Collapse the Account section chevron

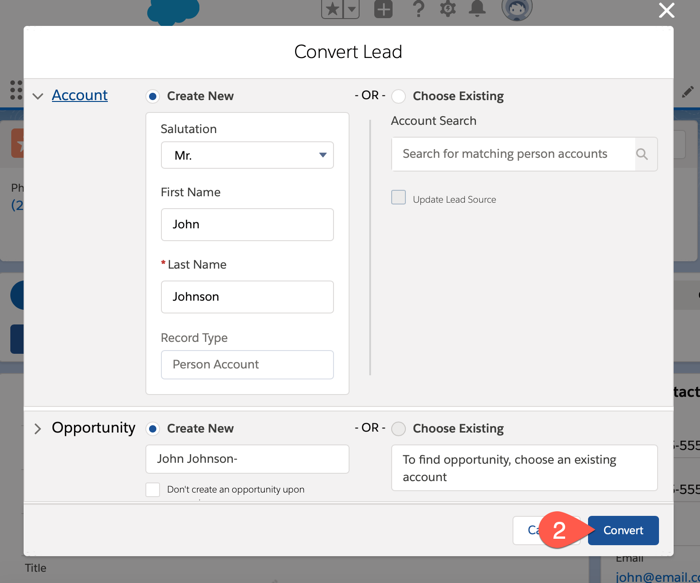[38, 96]
